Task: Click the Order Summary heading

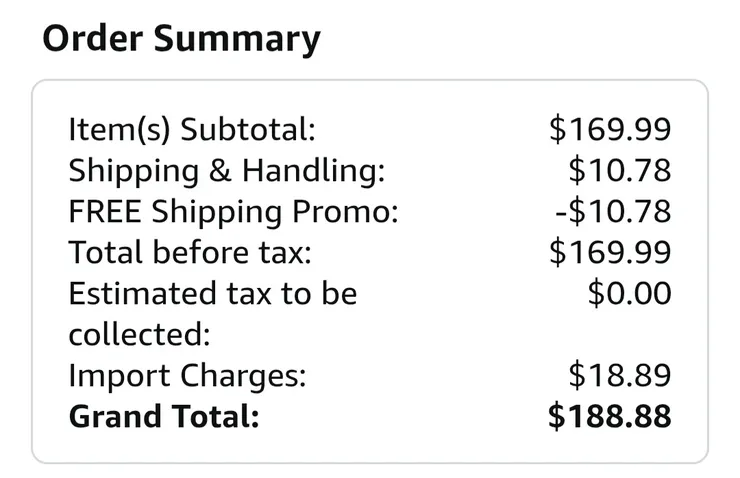Action: click(181, 39)
